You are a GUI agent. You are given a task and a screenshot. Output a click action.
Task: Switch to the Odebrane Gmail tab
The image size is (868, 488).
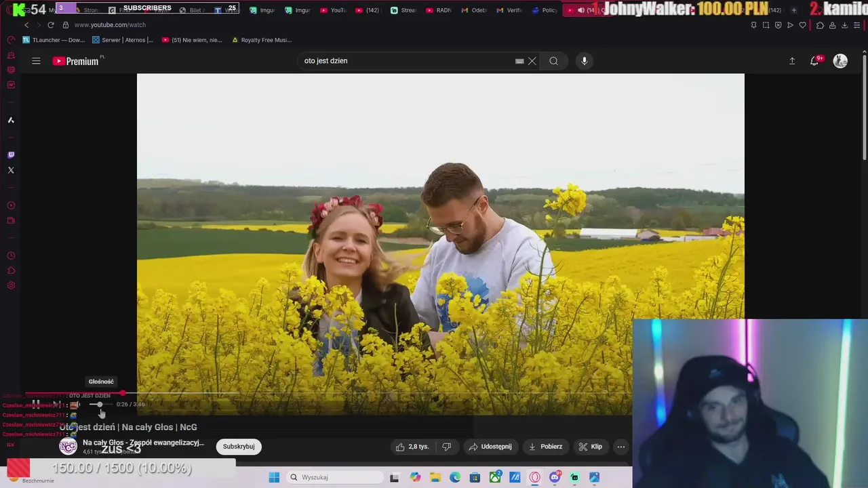(x=474, y=10)
